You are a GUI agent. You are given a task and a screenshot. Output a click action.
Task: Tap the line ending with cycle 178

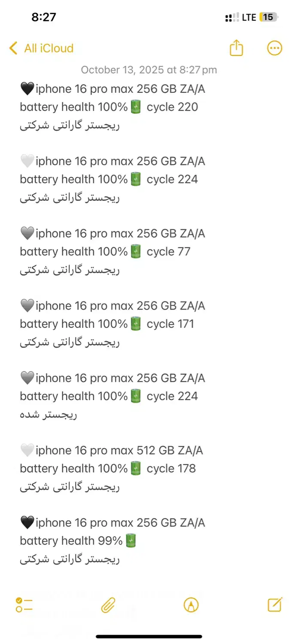point(107,468)
